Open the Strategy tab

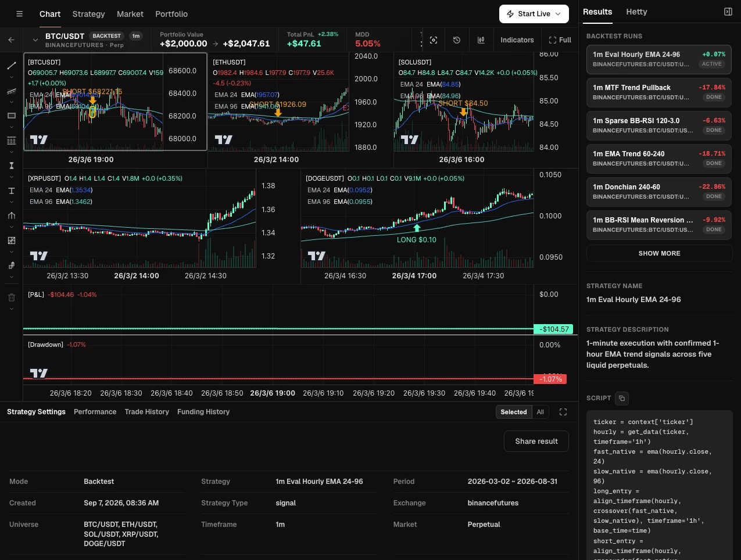point(88,14)
